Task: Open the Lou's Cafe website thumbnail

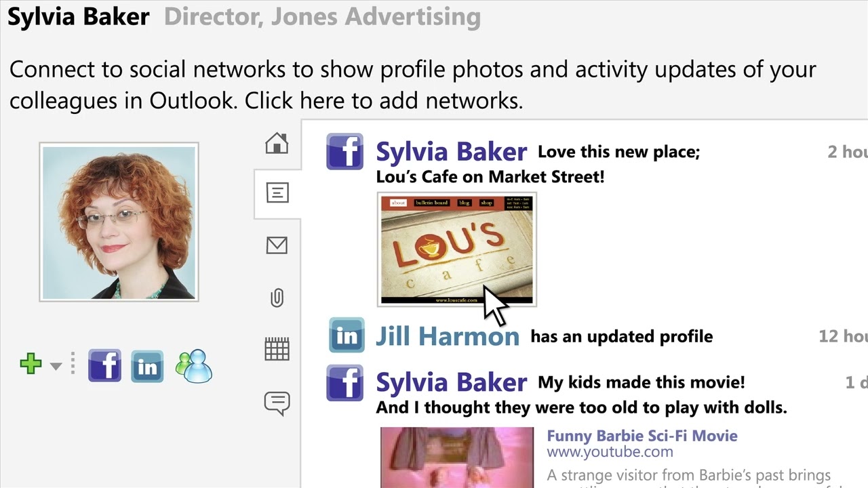Action: click(x=457, y=249)
